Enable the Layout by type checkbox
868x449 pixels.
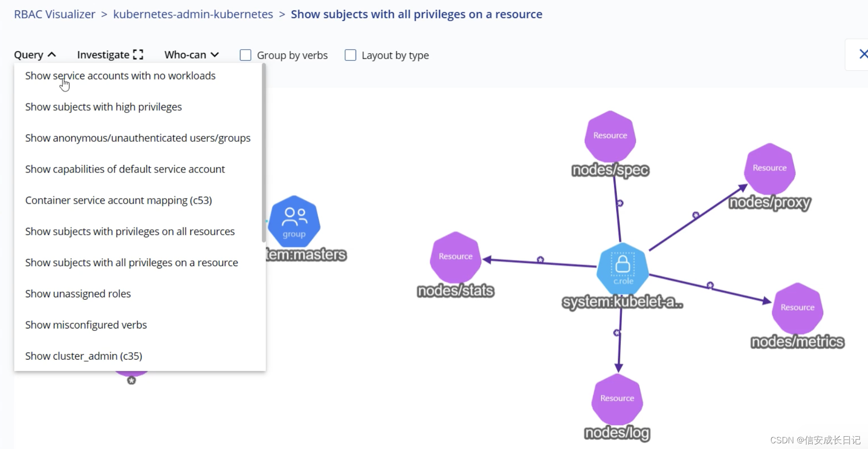pos(350,55)
